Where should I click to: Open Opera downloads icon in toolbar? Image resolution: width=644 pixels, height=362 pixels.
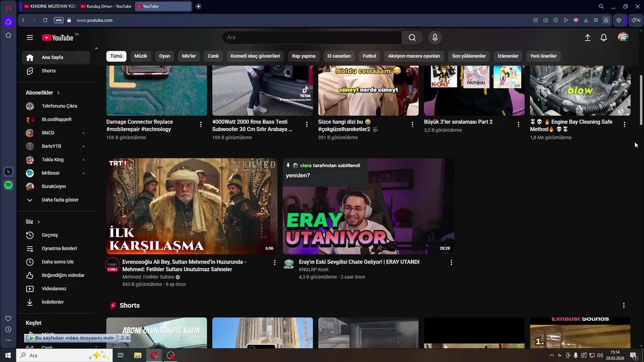pos(586,20)
